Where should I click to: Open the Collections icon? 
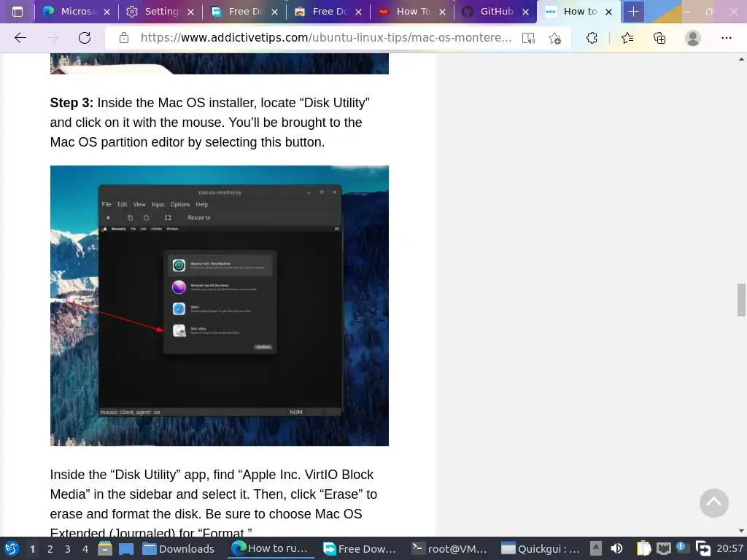pyautogui.click(x=659, y=38)
